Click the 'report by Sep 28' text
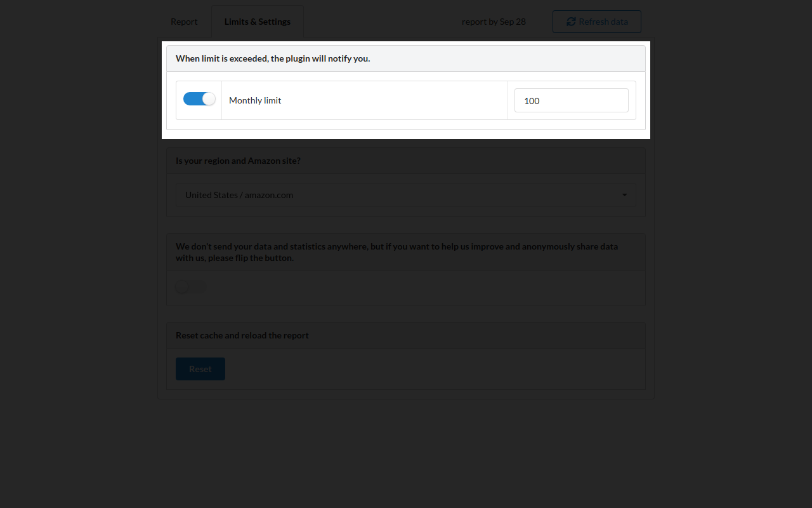 click(494, 22)
